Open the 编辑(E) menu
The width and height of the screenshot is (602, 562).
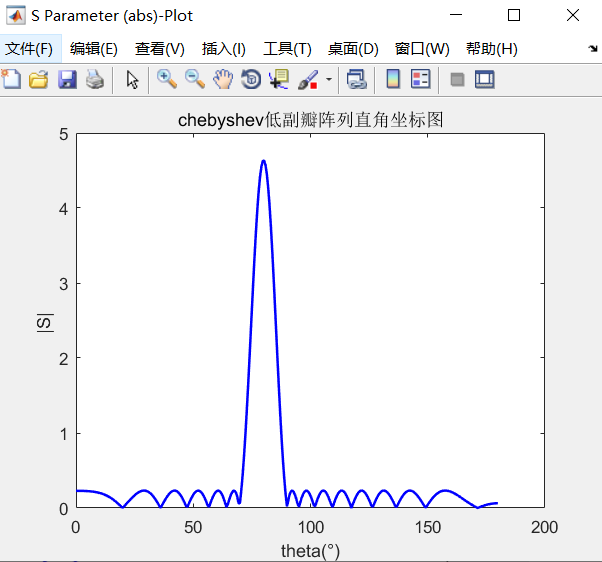pos(94,49)
